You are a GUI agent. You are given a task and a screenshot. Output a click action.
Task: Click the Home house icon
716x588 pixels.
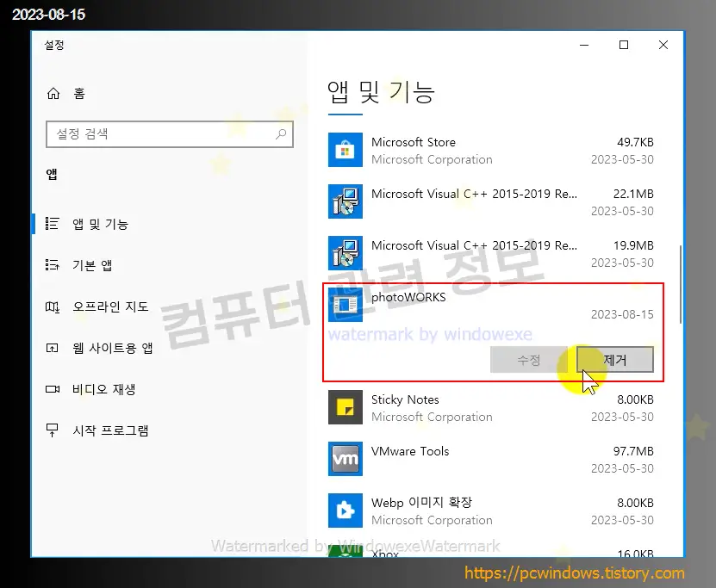coord(53,94)
